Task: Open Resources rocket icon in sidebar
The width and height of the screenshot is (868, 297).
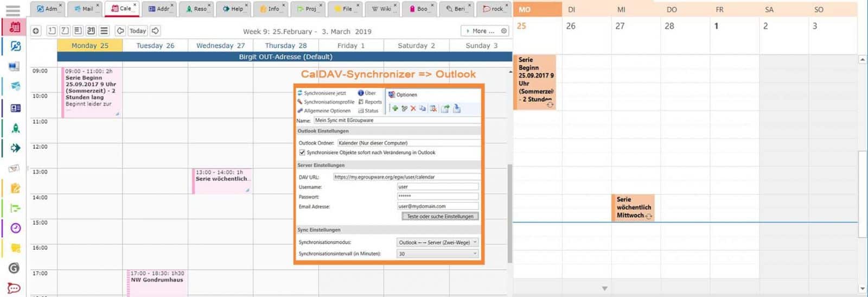Action: click(x=15, y=128)
